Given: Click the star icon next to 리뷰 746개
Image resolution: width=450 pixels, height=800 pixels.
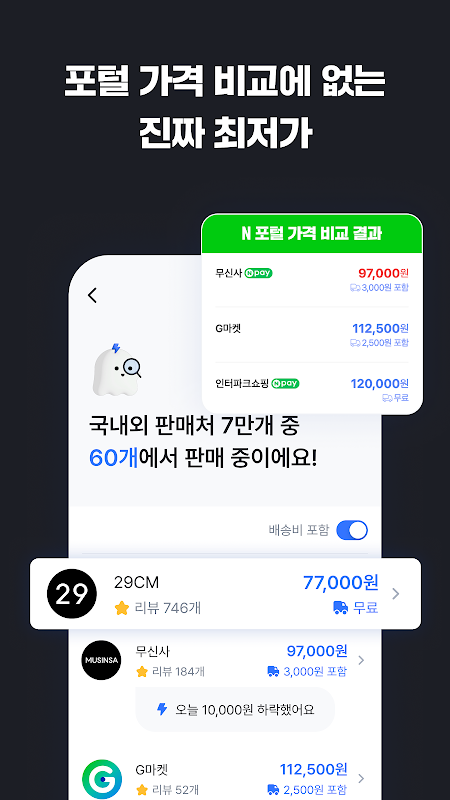Looking at the screenshot, I should tap(122, 608).
